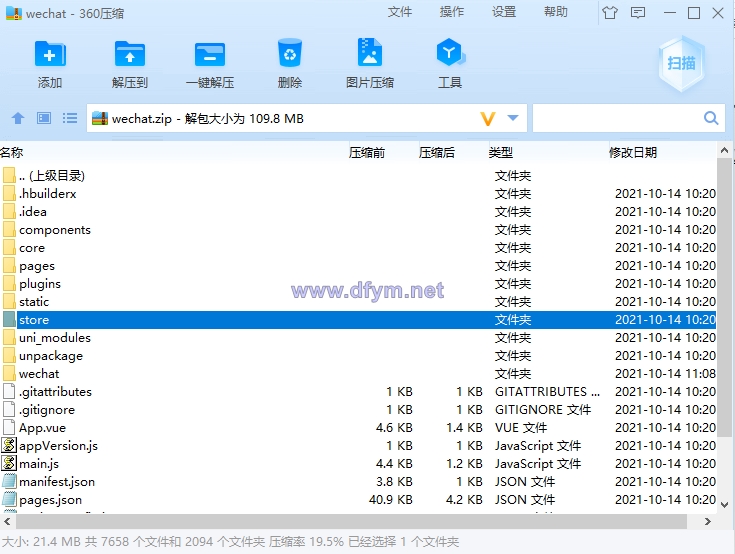Switch to list view mode

click(70, 118)
